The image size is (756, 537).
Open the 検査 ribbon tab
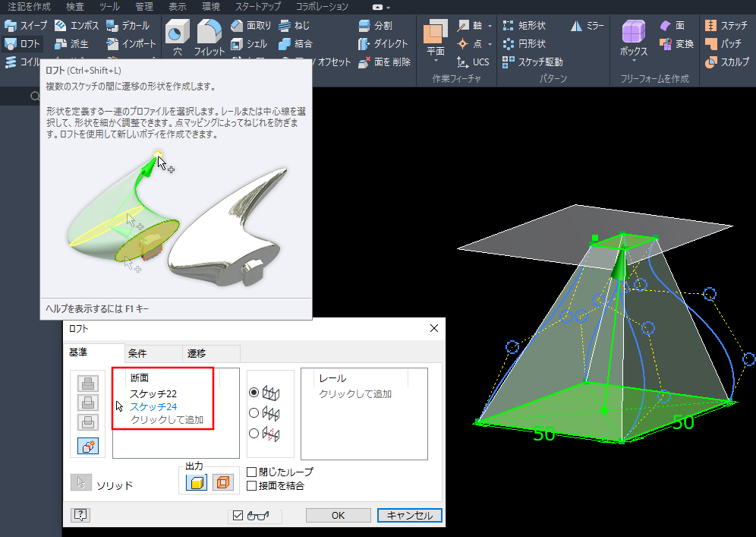pos(75,6)
